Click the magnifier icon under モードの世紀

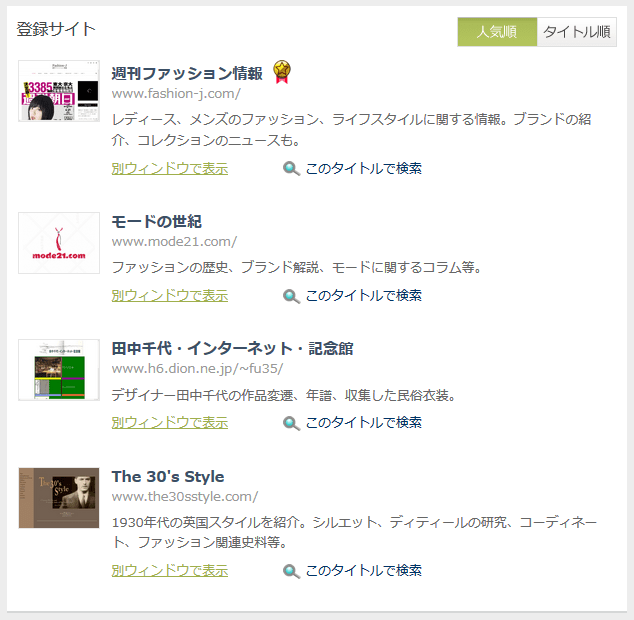(291, 296)
